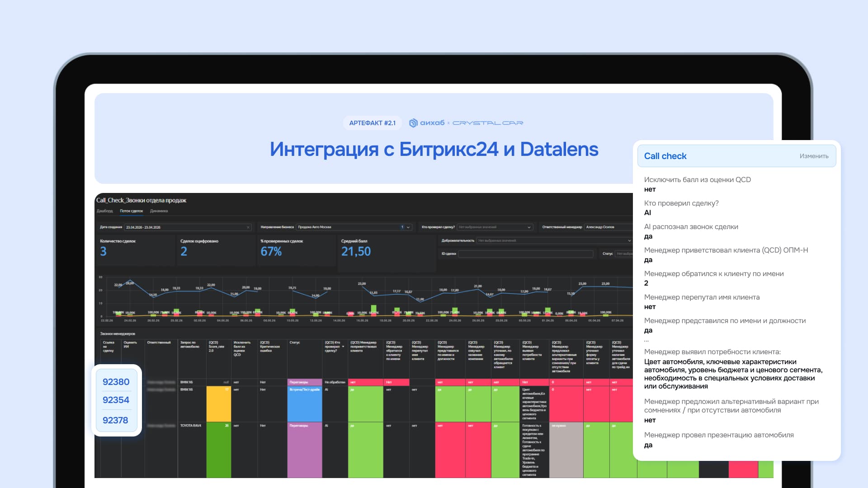868x488 pixels.
Task: Open deal link 92378
Action: 115,420
